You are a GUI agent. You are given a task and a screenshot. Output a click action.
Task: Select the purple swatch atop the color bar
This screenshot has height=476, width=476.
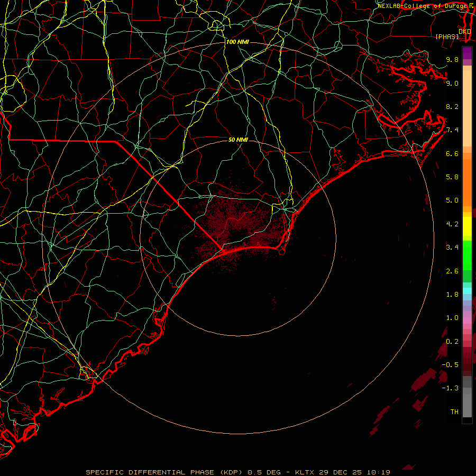click(x=467, y=53)
